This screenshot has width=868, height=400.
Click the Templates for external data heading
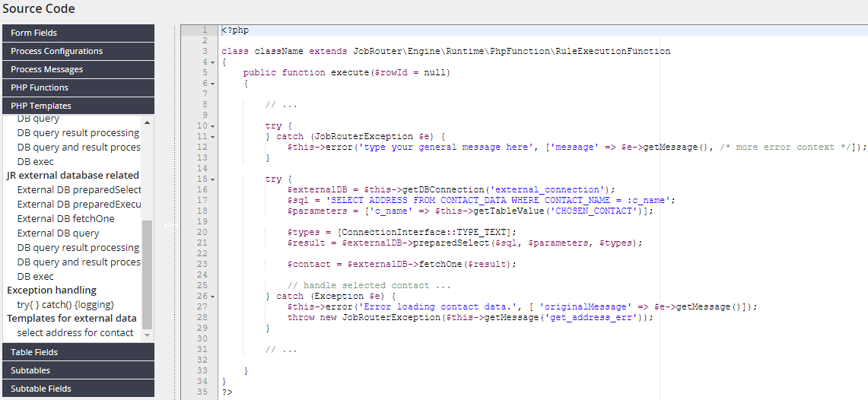pos(72,318)
